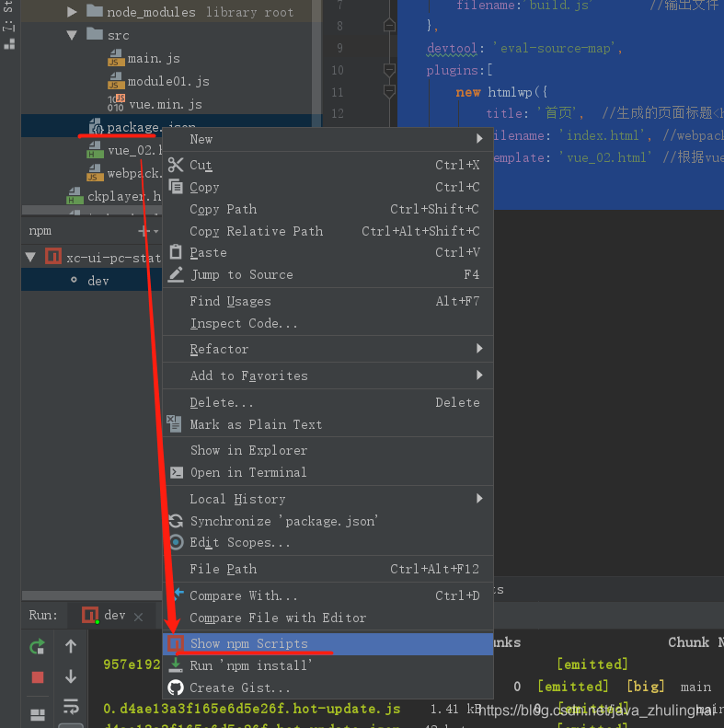Select module01.js in the project tree

(x=168, y=81)
